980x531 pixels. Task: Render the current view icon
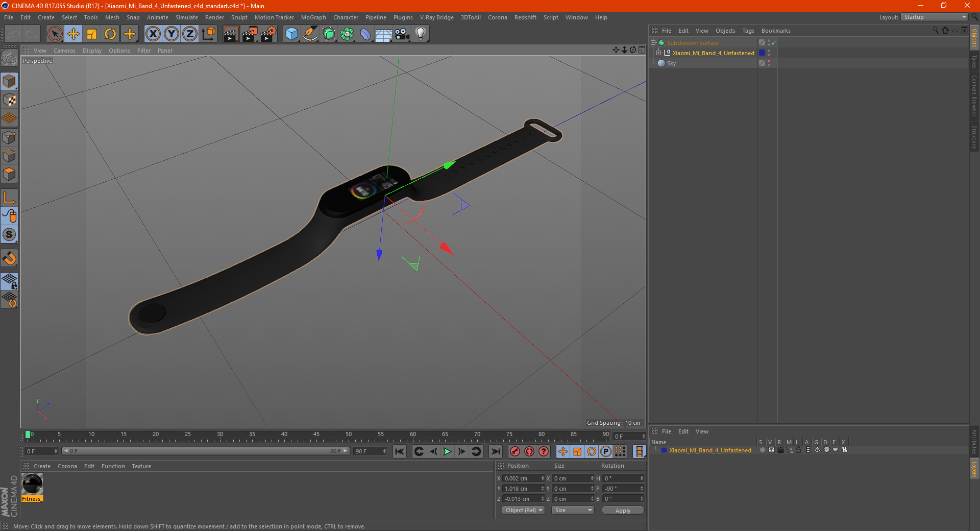231,34
